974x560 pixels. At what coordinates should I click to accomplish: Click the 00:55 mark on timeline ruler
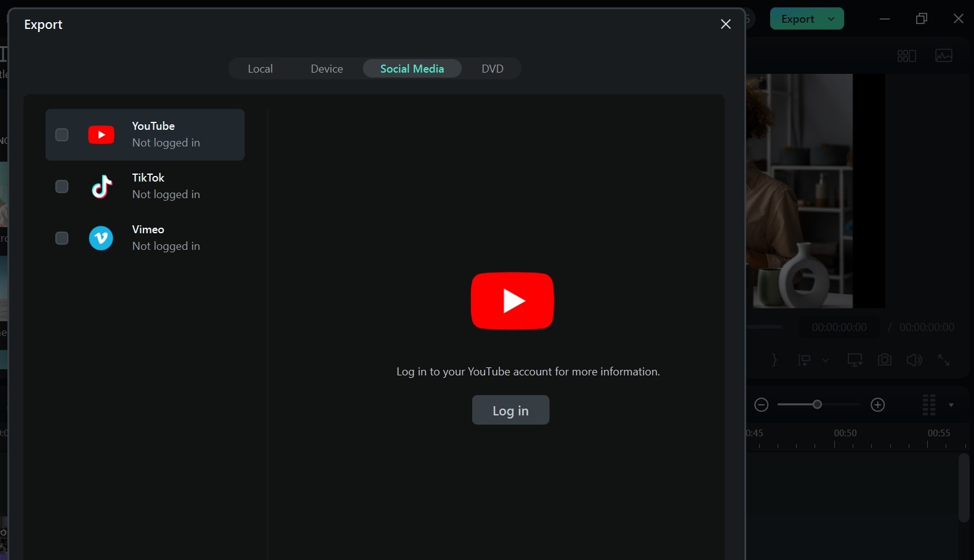point(938,433)
